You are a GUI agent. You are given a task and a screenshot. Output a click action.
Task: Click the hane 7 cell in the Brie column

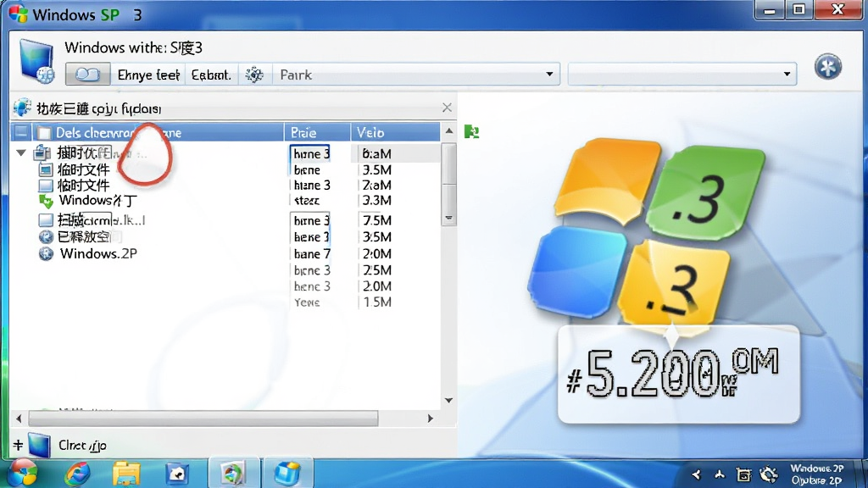tap(312, 254)
